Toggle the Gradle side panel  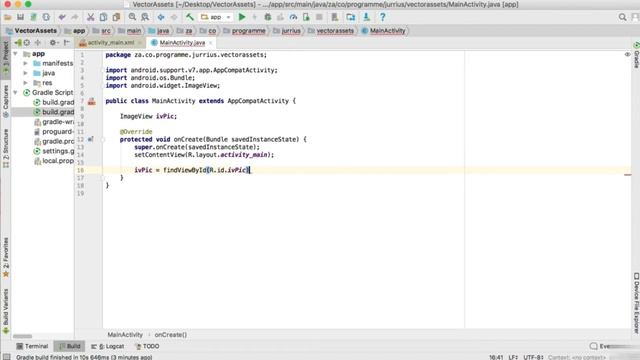(x=636, y=55)
